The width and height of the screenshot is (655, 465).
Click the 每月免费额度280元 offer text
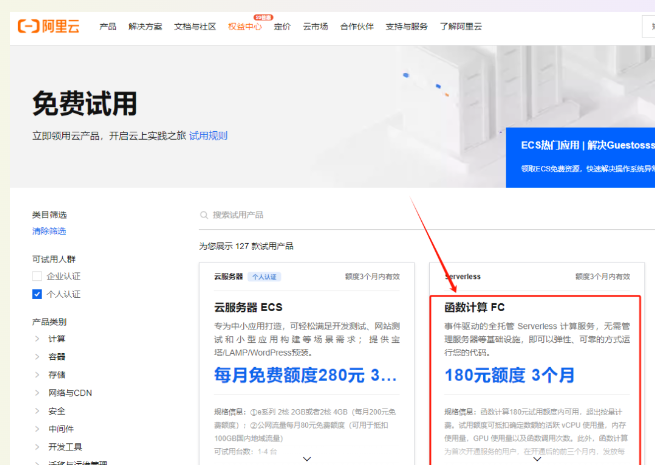305,375
